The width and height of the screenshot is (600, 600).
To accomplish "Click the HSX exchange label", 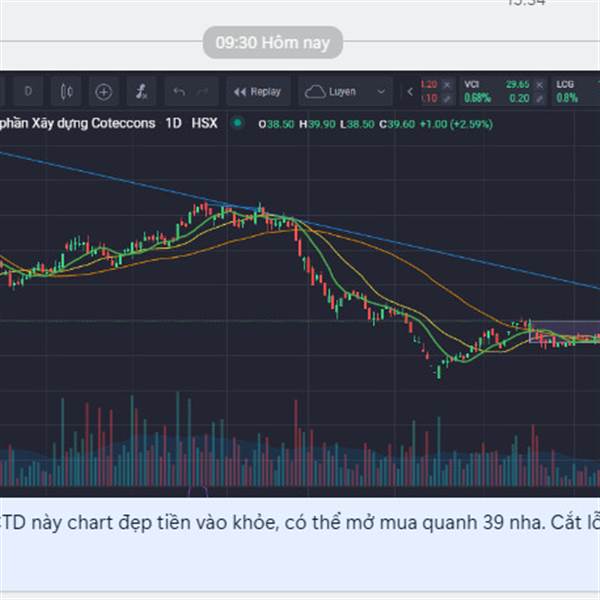I will point(204,123).
